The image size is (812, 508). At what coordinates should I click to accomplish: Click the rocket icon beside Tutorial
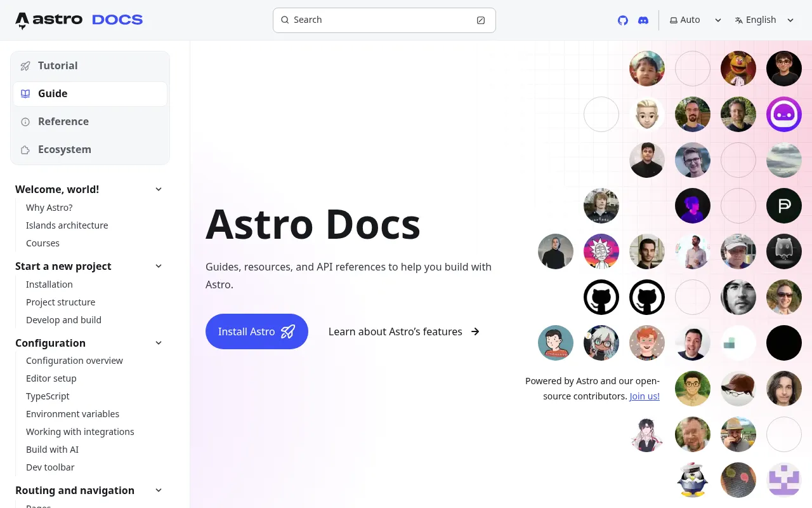pos(25,66)
